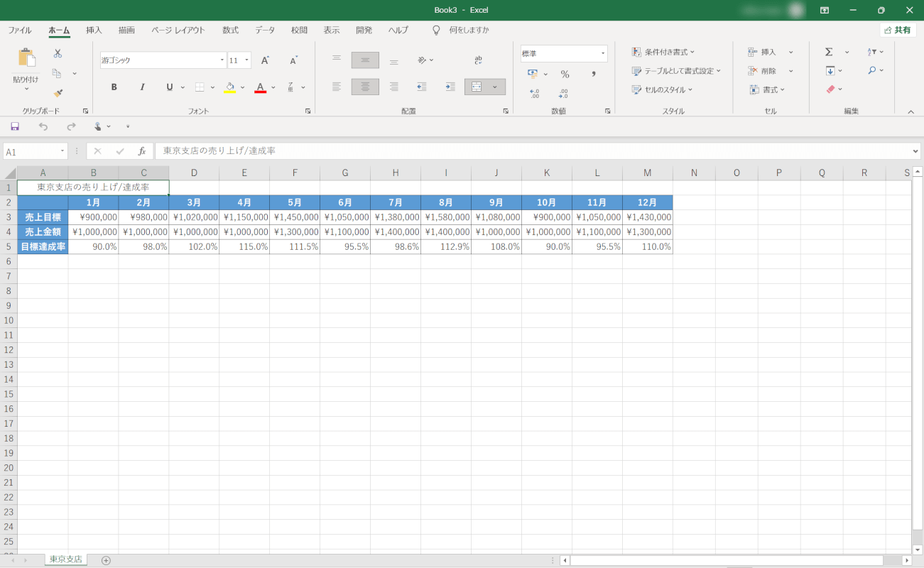
Task: Click the decrease indent icon
Action: coord(422,87)
